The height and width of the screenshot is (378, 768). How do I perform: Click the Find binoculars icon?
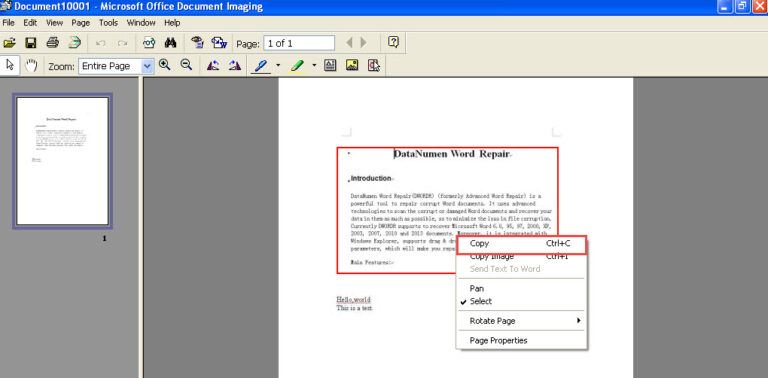[170, 43]
